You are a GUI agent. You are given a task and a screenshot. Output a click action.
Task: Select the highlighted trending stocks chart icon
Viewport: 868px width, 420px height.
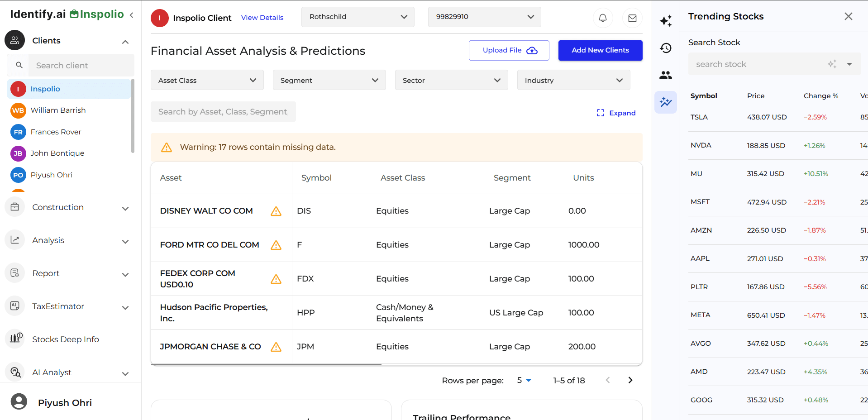pyautogui.click(x=665, y=102)
